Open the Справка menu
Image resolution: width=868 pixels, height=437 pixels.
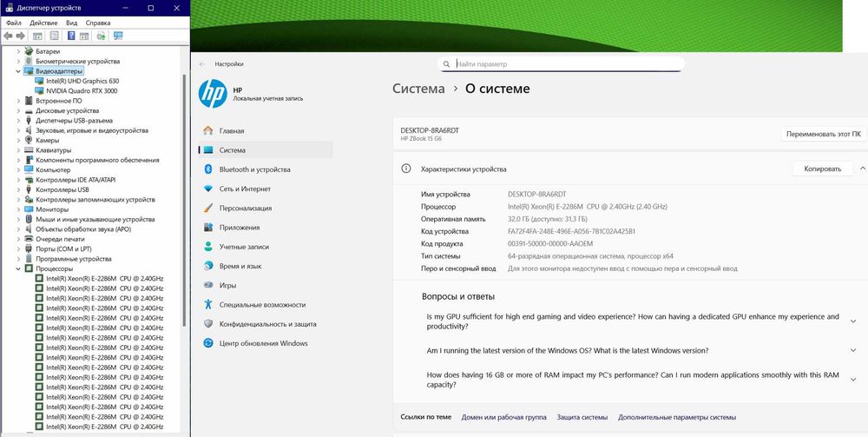point(98,23)
